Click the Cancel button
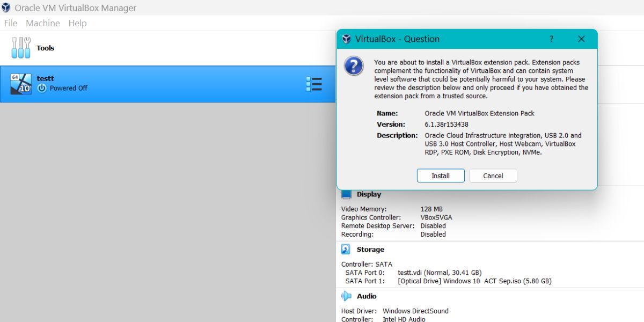Screen dimensions: 644x322 [493, 175]
